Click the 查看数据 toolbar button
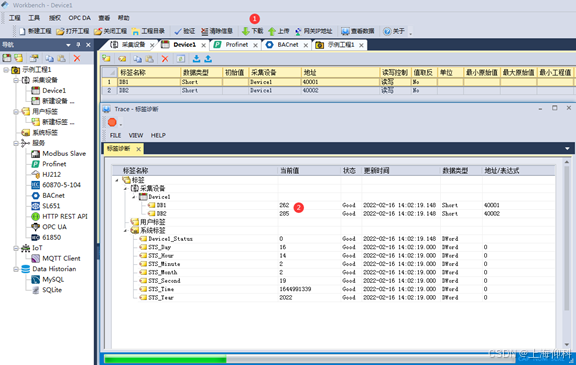 358,31
